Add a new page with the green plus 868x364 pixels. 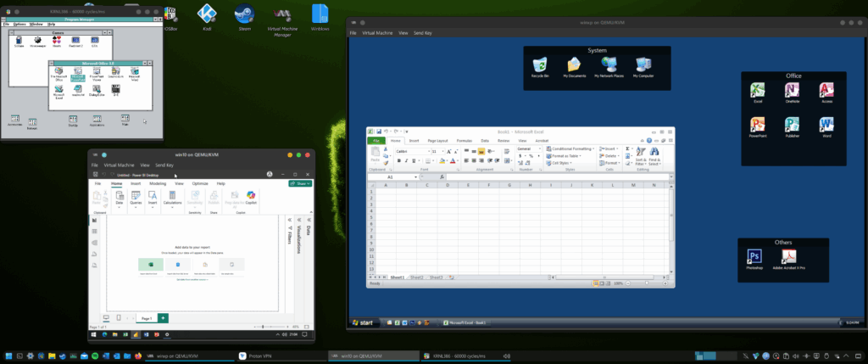click(163, 318)
